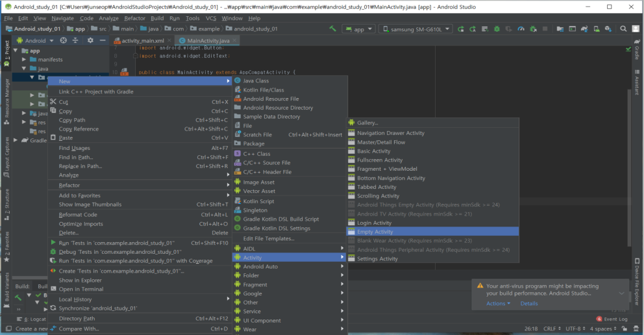The height and width of the screenshot is (335, 644).
Task: Click Edit File Templates... entry
Action: point(290,238)
